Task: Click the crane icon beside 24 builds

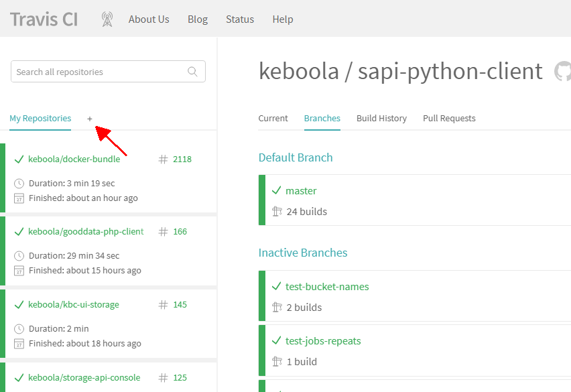Action: (277, 211)
